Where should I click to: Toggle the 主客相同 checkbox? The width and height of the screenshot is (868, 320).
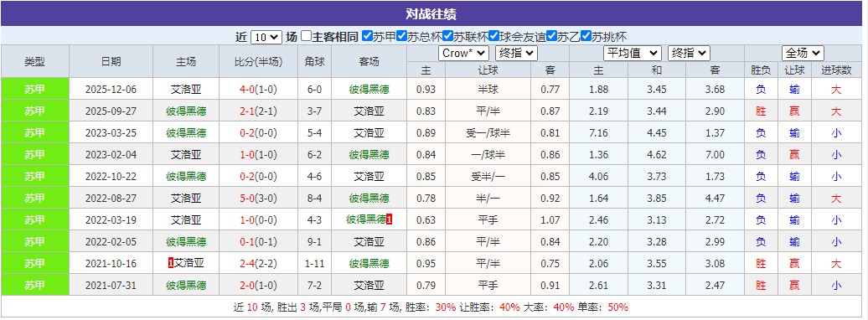coord(306,37)
